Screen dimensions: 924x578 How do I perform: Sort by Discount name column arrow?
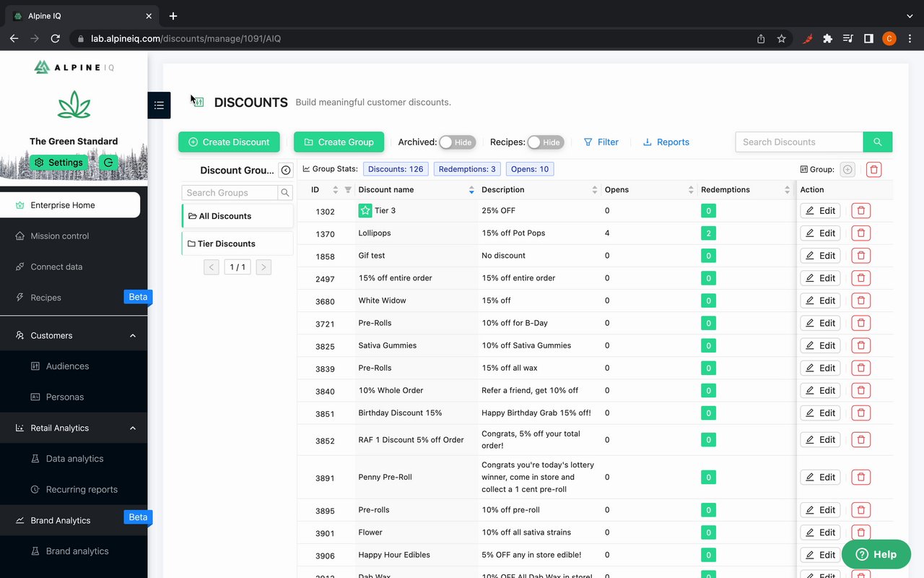coord(471,190)
